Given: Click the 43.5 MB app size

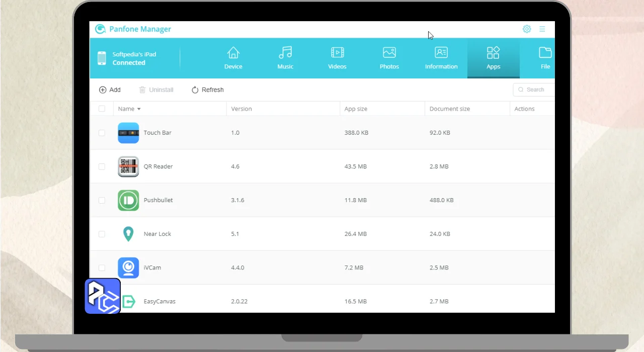Looking at the screenshot, I should tap(355, 166).
